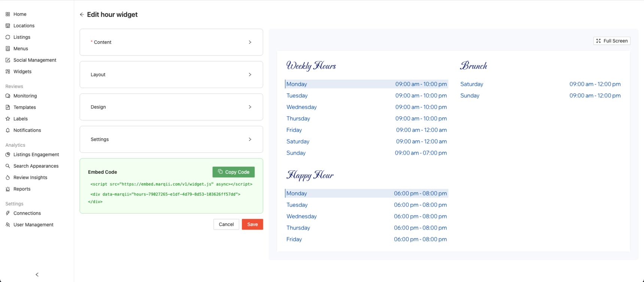The width and height of the screenshot is (644, 282).
Task: Click the Reports icon in sidebar
Action: pos(8,189)
